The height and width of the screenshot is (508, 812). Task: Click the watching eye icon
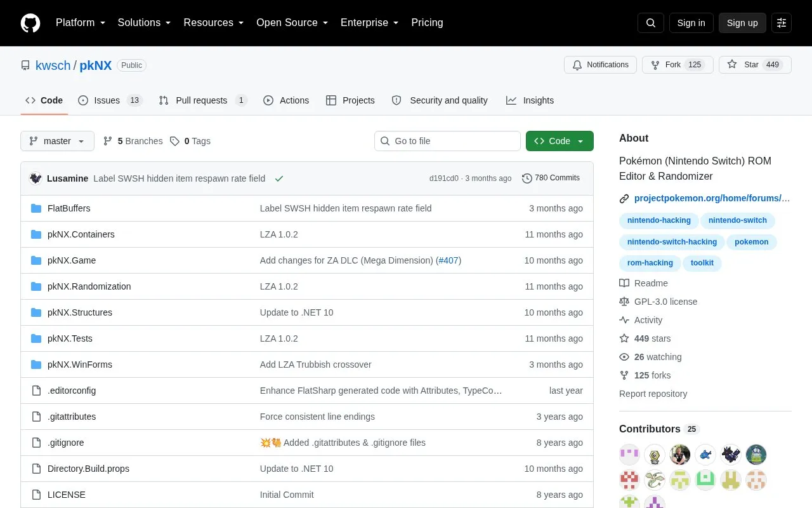[x=624, y=357]
